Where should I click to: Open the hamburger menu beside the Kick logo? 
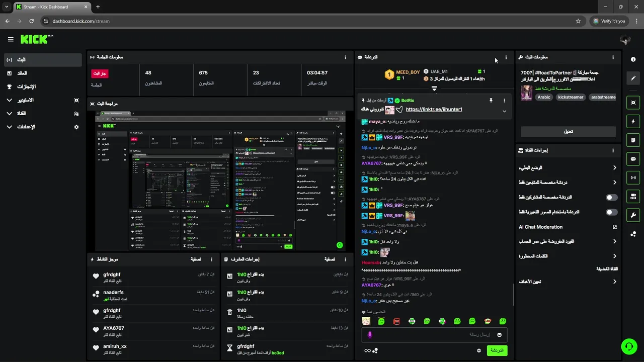(x=11, y=39)
